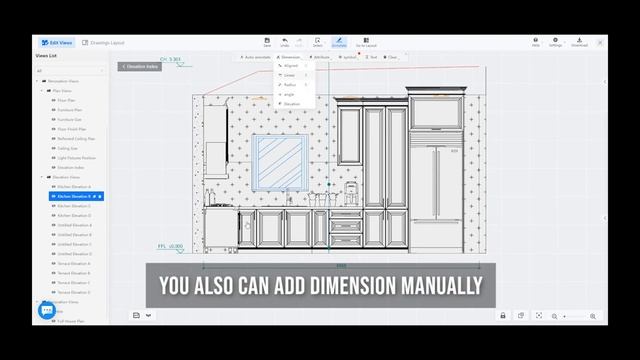This screenshot has width=640, height=360.
Task: Open the Help icon
Action: click(x=536, y=40)
